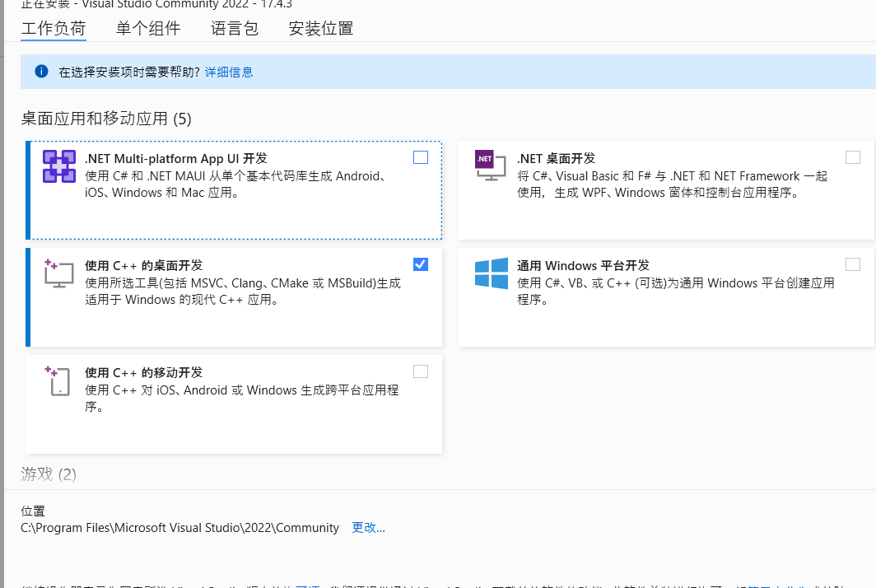Click the 更改... location link
The height and width of the screenshot is (588, 876).
[x=368, y=528]
